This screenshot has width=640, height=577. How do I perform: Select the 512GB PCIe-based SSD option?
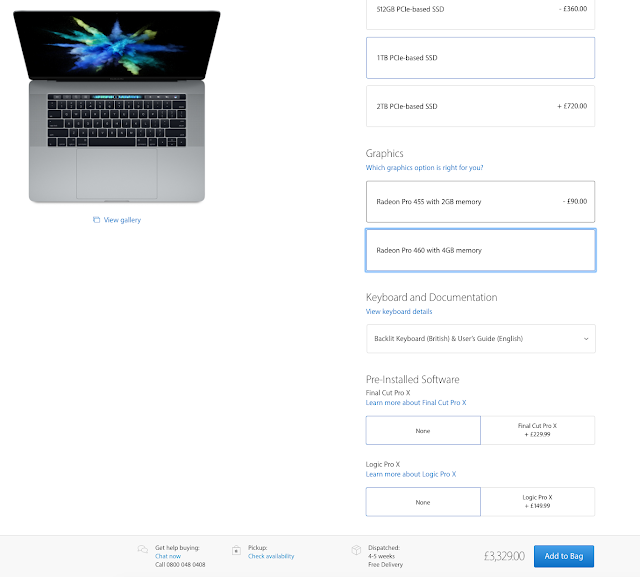(480, 12)
